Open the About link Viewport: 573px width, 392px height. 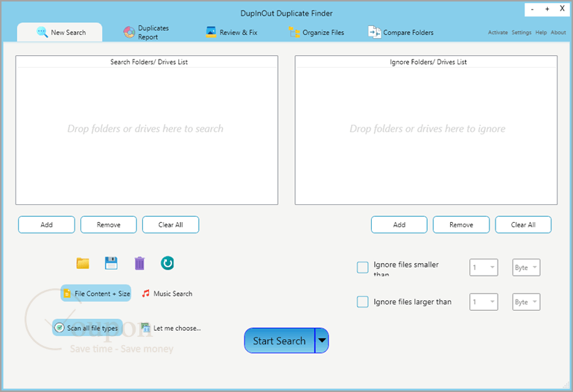[x=558, y=33]
